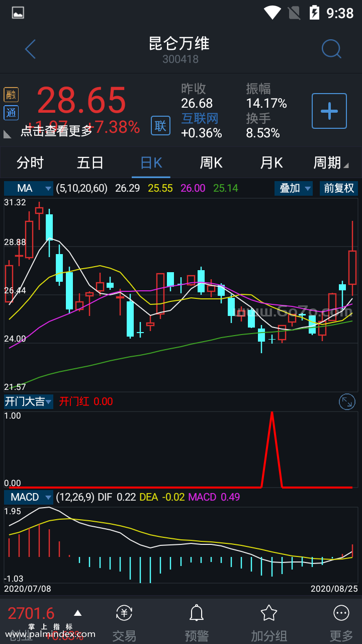Switch to 分时 chart tab

click(x=30, y=163)
